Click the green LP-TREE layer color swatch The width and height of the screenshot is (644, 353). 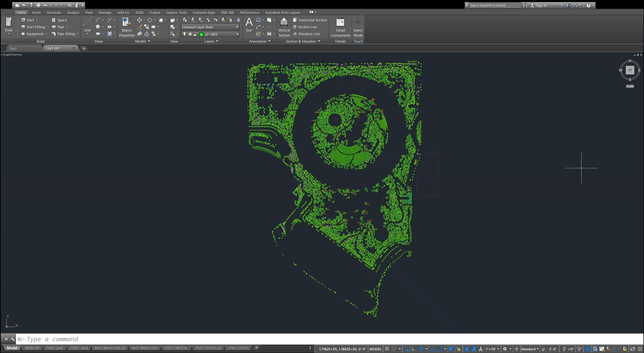201,34
